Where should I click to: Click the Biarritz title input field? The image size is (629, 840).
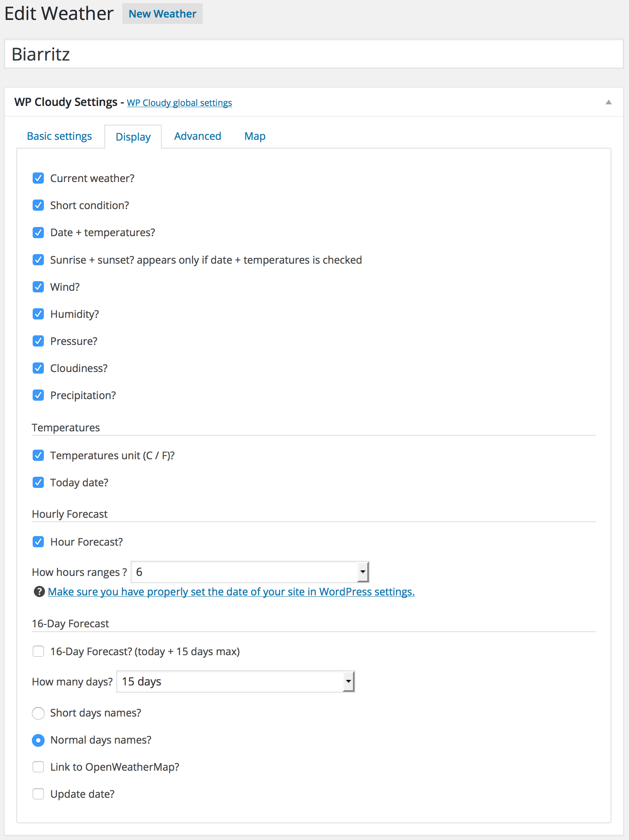click(314, 54)
